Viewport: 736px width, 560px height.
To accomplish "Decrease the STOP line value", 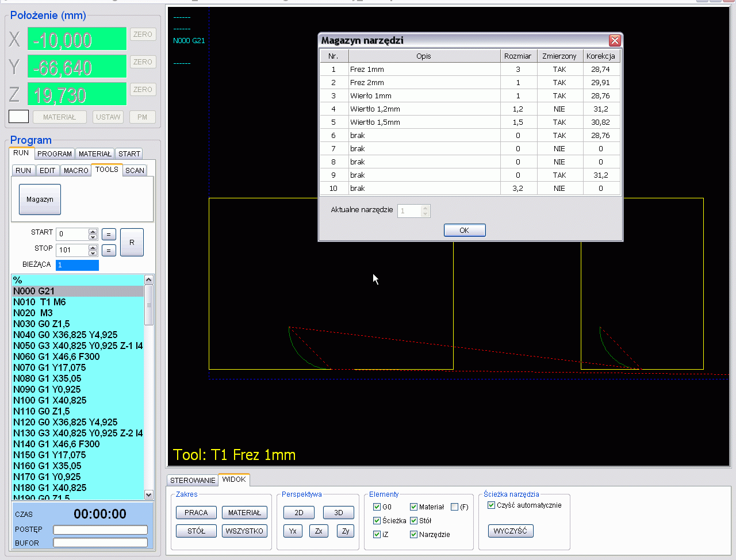I will click(93, 252).
